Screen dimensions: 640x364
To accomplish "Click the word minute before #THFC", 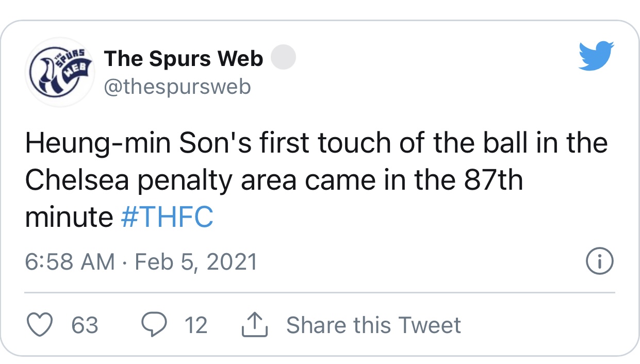I will (69, 217).
